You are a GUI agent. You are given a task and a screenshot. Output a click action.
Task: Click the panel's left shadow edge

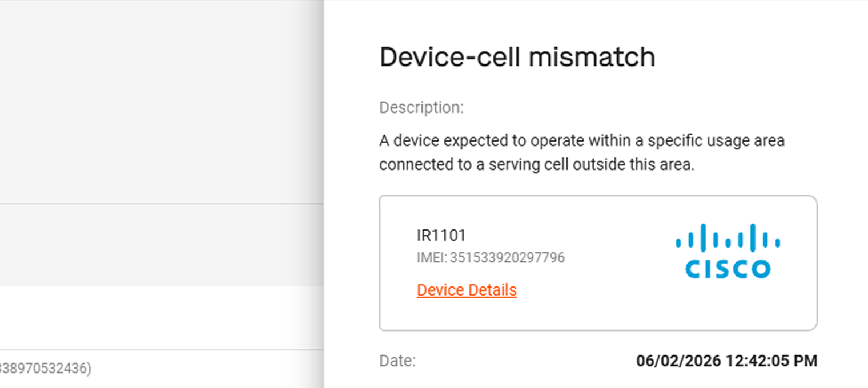click(x=318, y=194)
